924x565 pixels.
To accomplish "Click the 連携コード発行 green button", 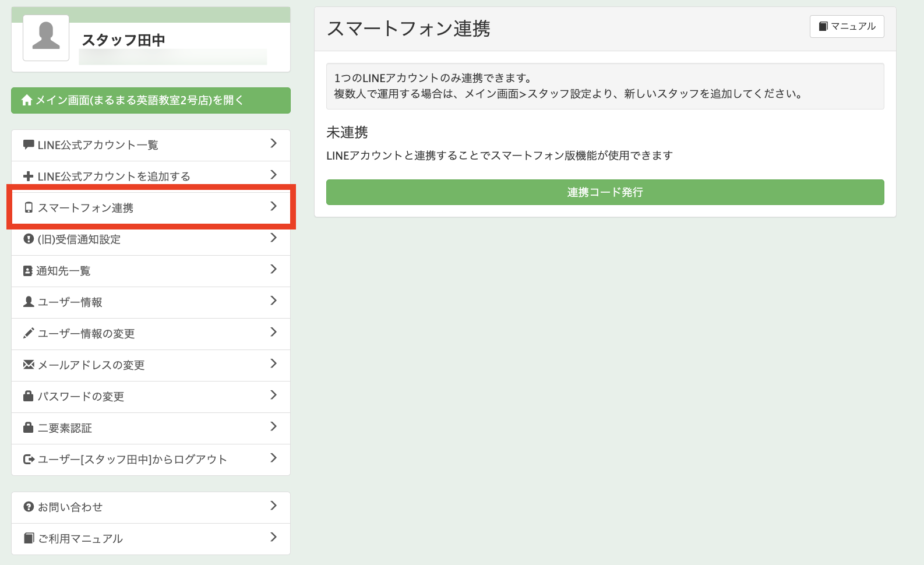I will point(605,192).
